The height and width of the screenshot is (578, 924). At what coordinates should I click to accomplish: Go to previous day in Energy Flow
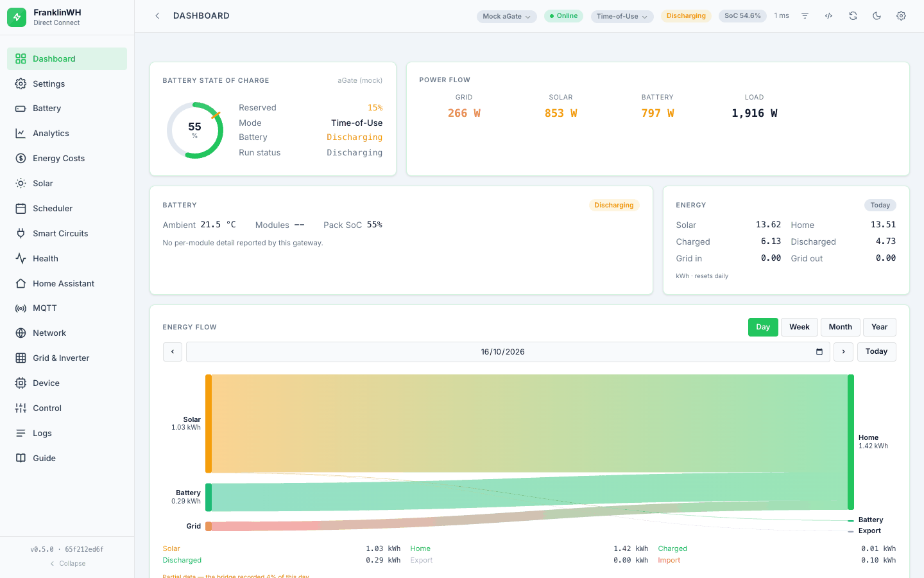173,352
